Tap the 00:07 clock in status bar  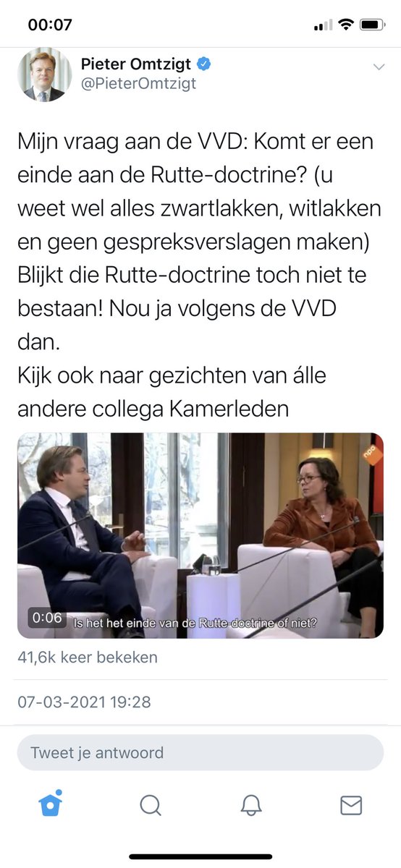(50, 25)
